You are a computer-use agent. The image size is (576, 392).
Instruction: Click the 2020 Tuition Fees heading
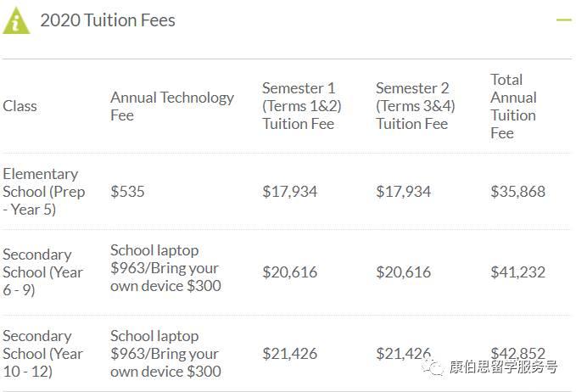coord(108,20)
